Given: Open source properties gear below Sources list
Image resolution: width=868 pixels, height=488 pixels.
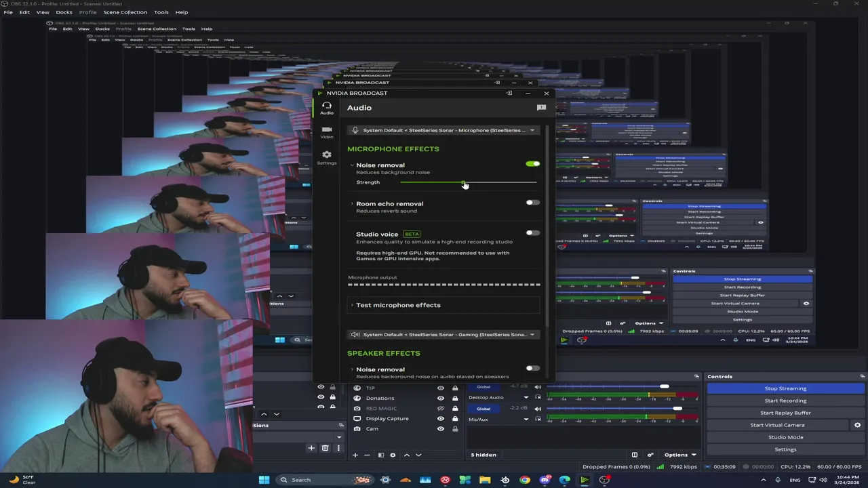Looking at the screenshot, I should 393,455.
